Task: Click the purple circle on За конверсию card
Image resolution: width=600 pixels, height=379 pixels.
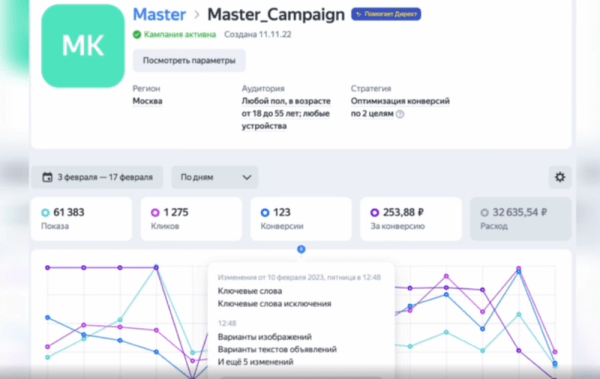Action: pos(375,212)
